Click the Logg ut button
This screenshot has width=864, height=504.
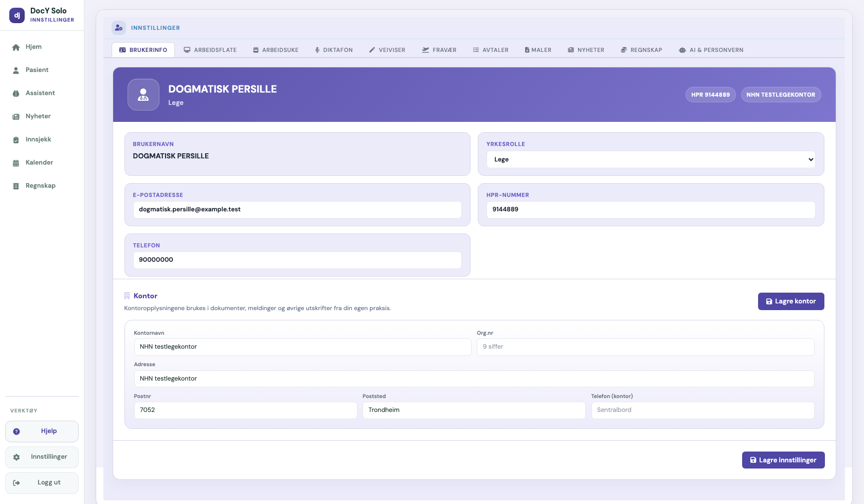coord(42,482)
